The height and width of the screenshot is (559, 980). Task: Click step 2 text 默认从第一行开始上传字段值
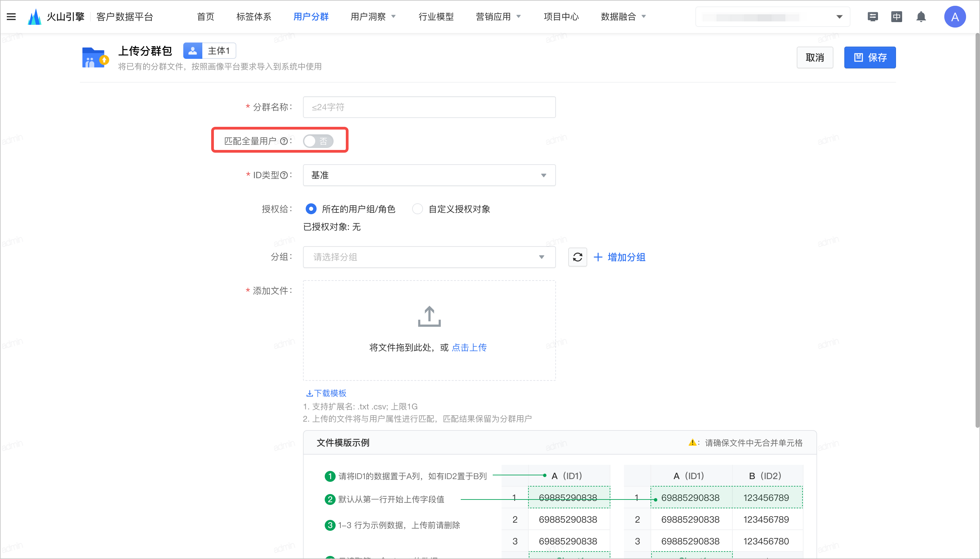[391, 499]
